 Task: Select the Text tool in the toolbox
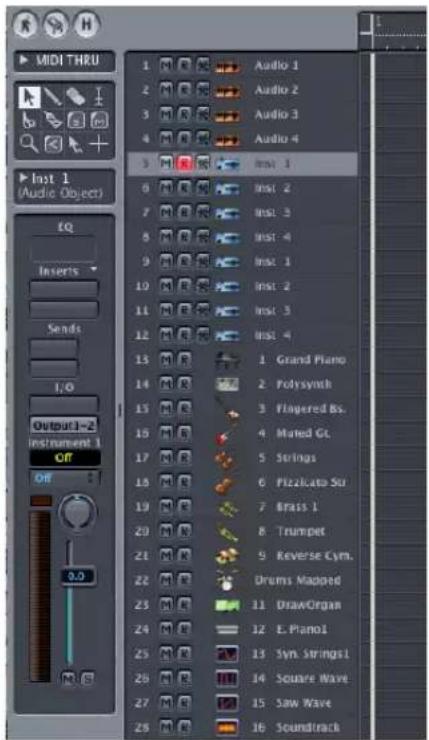99,97
